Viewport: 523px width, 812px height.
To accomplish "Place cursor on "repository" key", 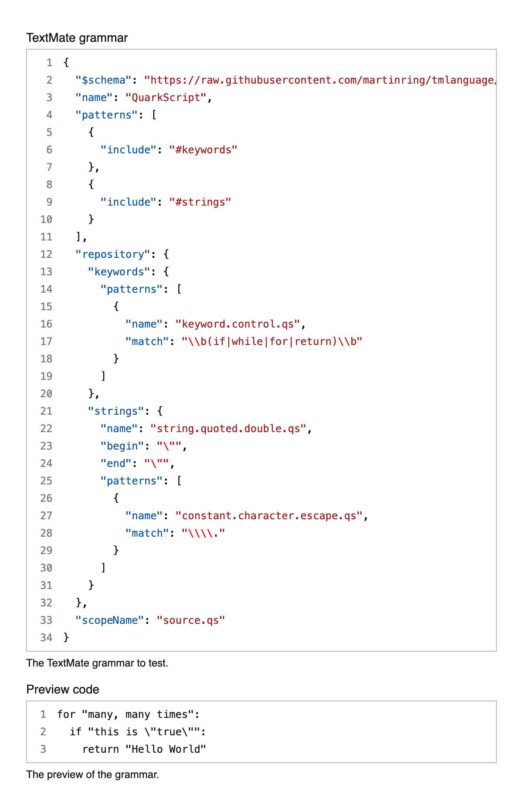I will click(113, 254).
